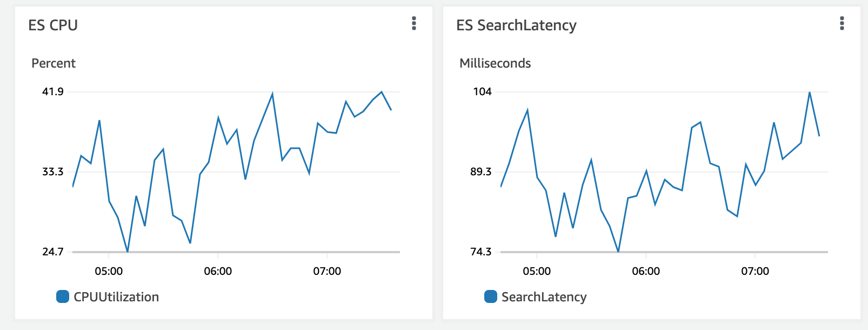
Task: Toggle the CPUUtilization legend label
Action: [116, 297]
